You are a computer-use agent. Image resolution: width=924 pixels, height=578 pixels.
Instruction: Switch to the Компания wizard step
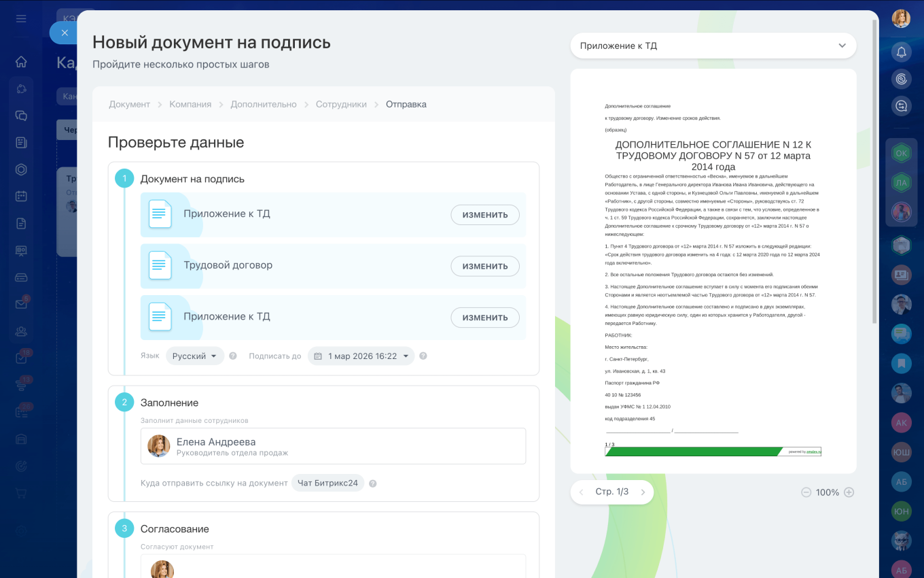click(190, 104)
